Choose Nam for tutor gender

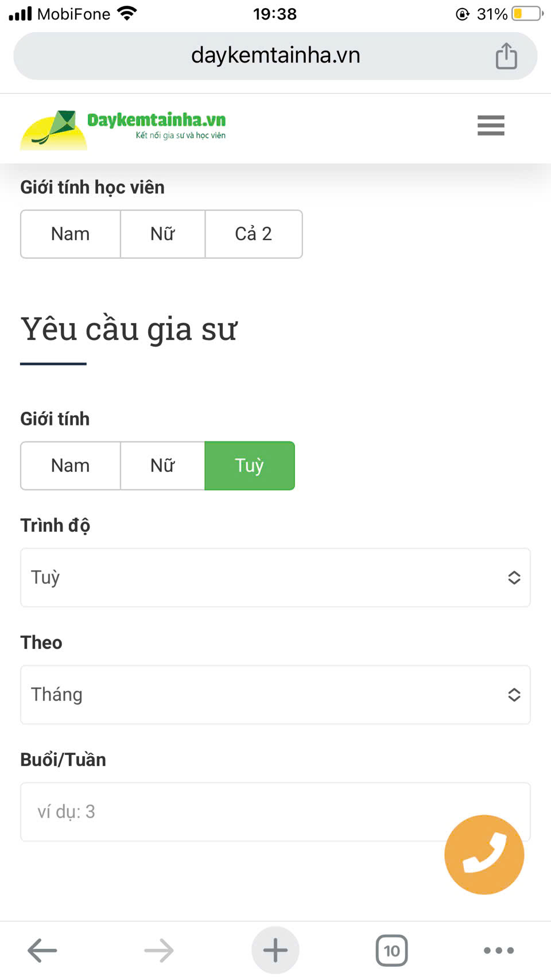71,466
